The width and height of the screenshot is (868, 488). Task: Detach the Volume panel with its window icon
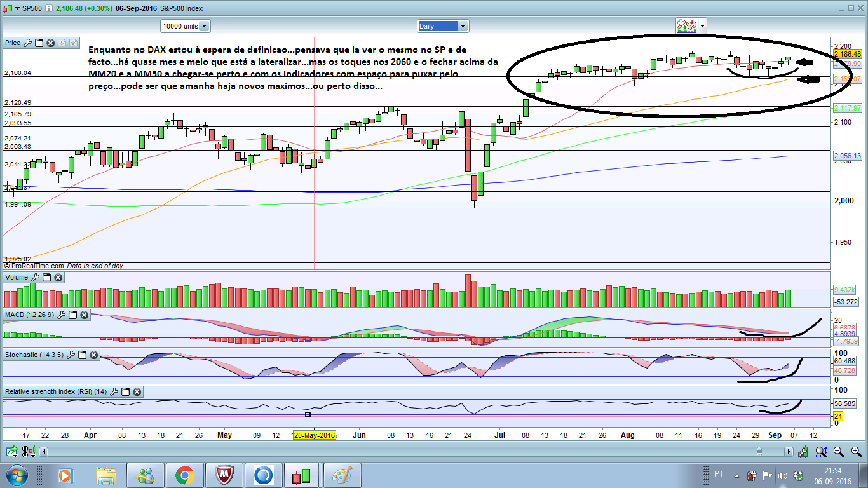46,278
